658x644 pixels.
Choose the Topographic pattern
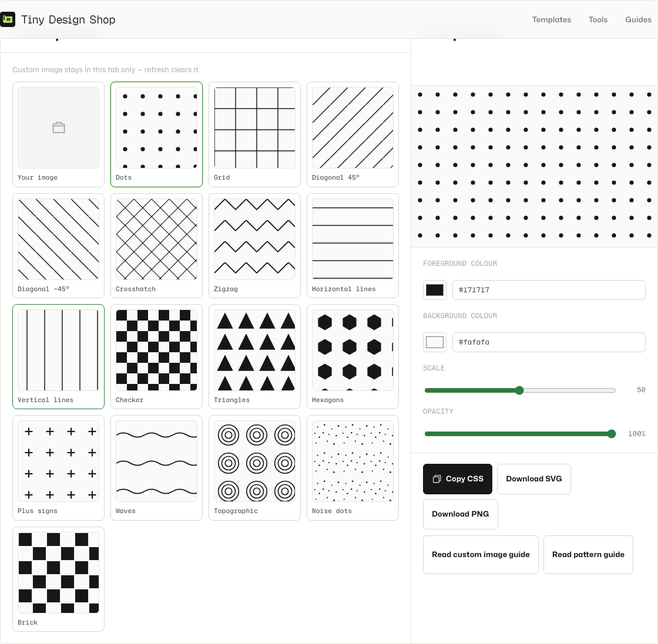point(255,468)
